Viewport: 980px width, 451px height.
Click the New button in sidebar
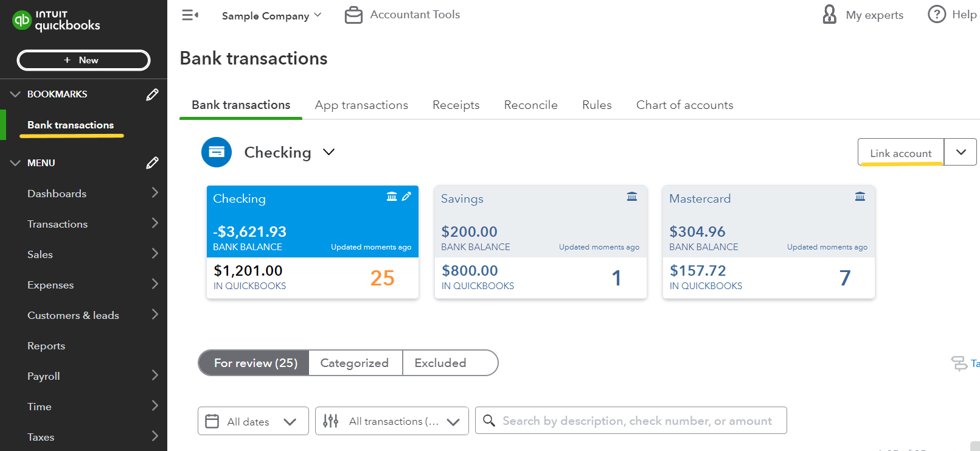[x=83, y=60]
